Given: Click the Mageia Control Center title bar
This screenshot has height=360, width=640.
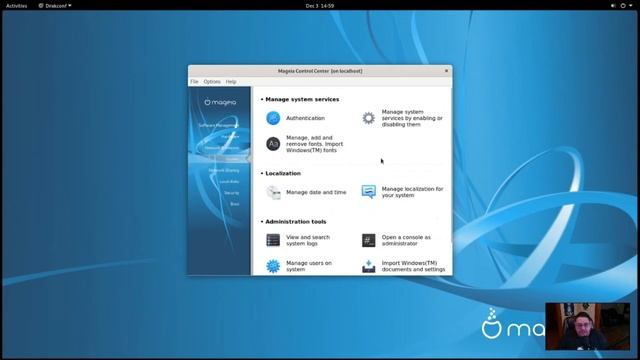Looking at the screenshot, I should tap(320, 71).
